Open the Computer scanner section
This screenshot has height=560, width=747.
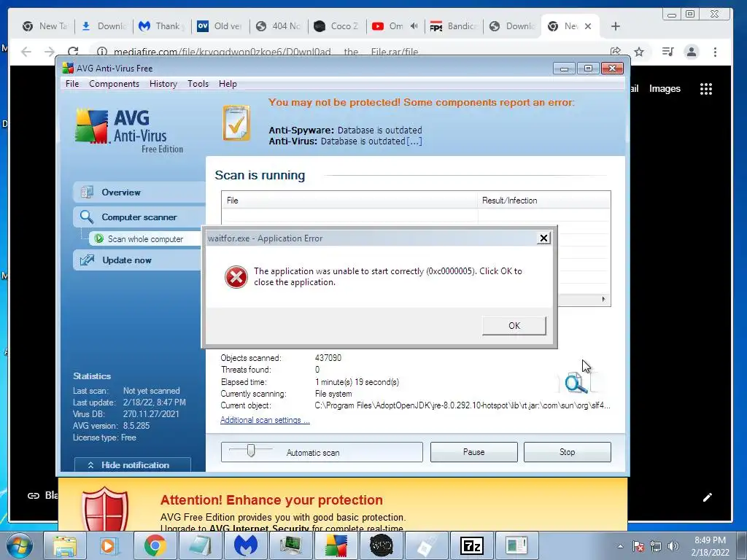[139, 217]
